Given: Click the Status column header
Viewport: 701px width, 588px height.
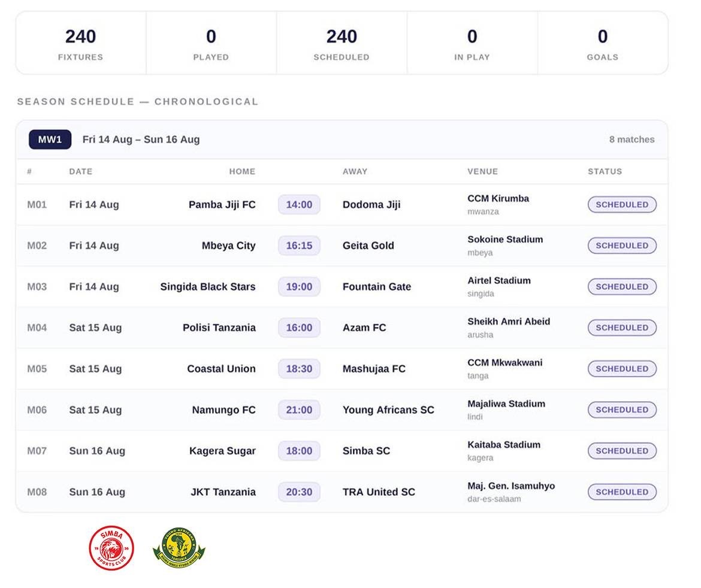Looking at the screenshot, I should pyautogui.click(x=605, y=172).
